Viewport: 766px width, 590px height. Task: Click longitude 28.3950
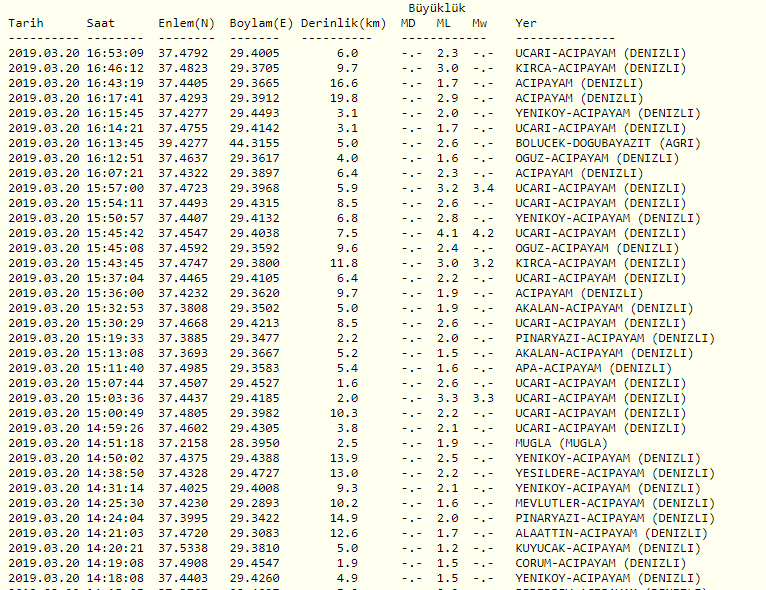point(255,443)
